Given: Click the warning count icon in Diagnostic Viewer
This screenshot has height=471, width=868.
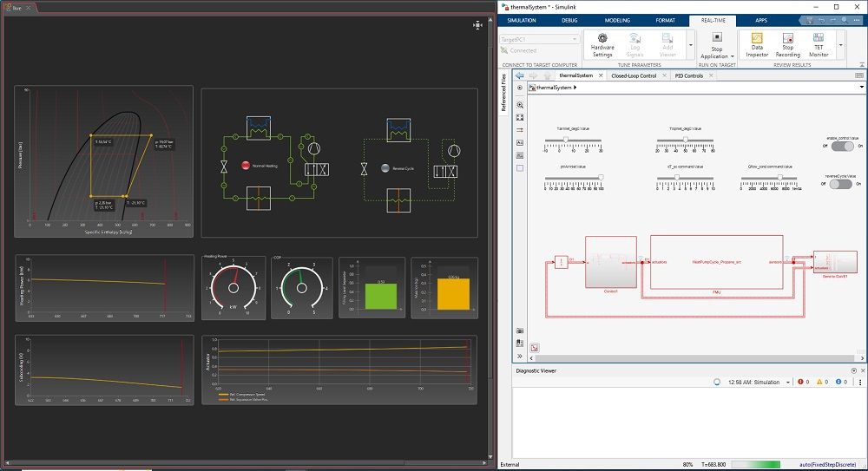Looking at the screenshot, I should [820, 382].
